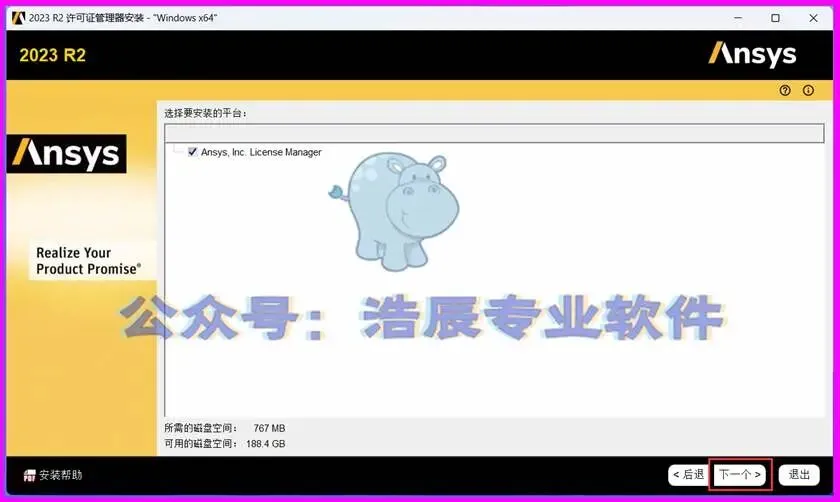Click the Realize Your Product Promise slogan
Image resolution: width=840 pixels, height=502 pixels.
89,260
